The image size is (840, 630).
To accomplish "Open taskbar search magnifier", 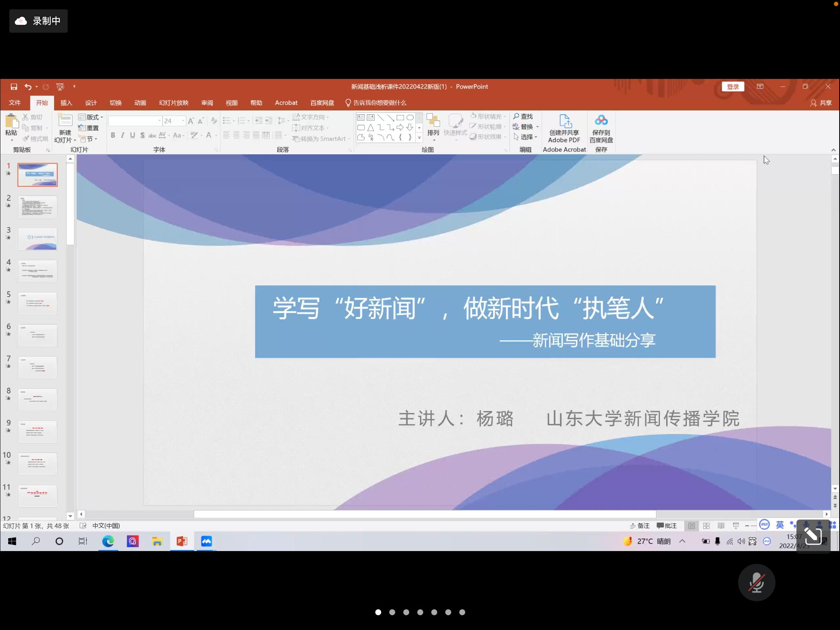I will click(36, 541).
